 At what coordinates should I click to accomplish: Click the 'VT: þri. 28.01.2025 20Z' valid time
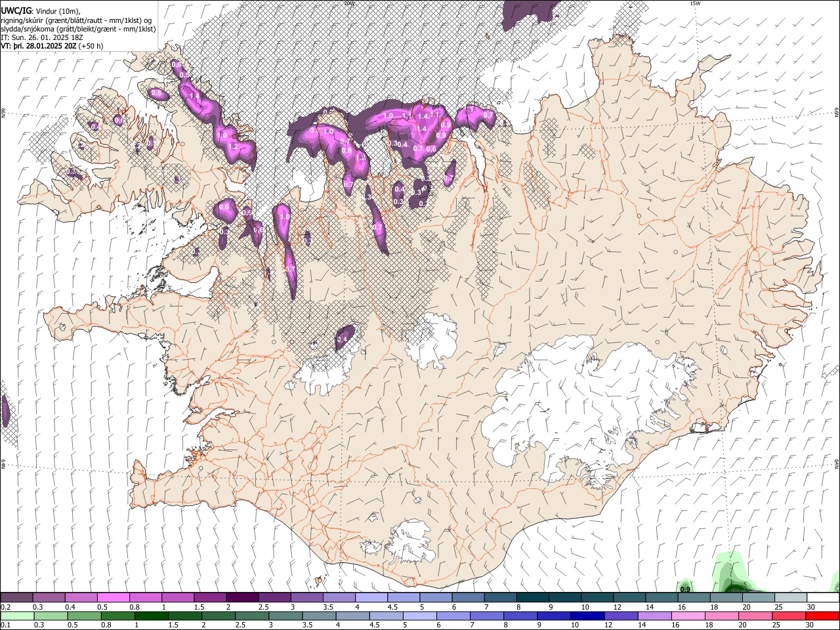click(38, 46)
